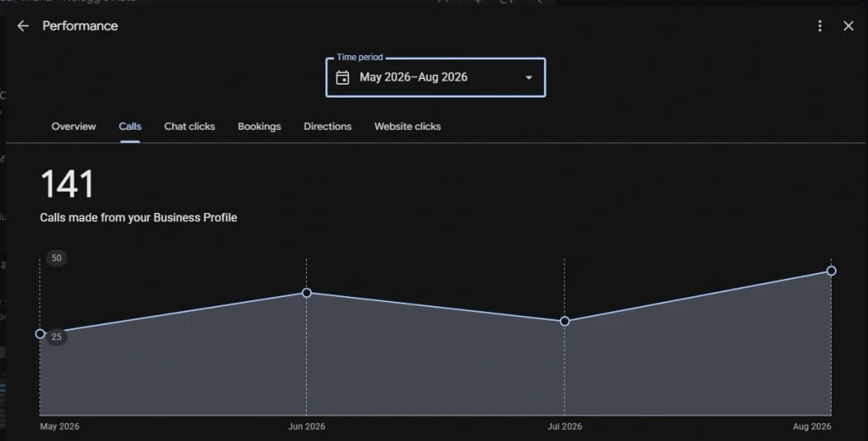Select the Jul 2026 data point on chart
The image size is (868, 441).
point(565,321)
